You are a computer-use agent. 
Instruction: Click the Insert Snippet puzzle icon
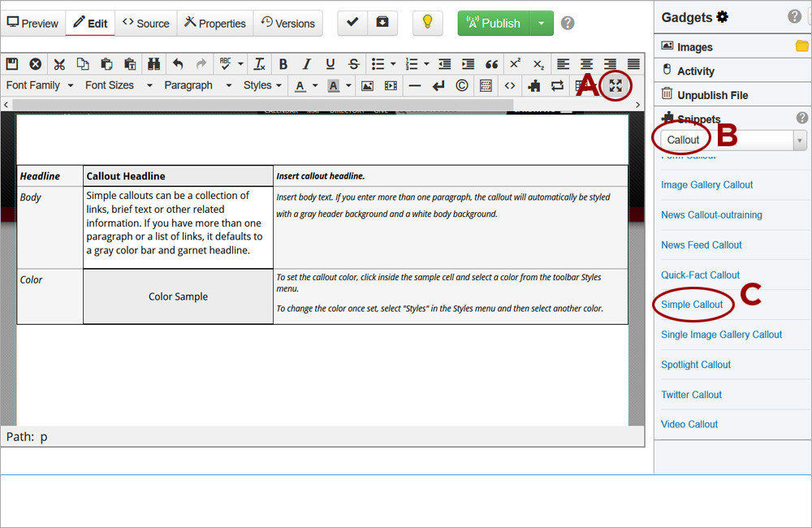[x=533, y=85]
